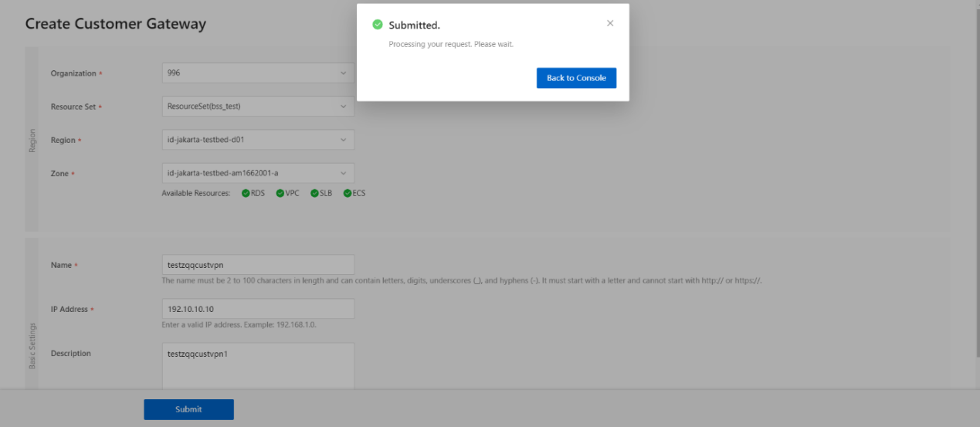980x427 pixels.
Task: Close the Submitted dialog with X
Action: (x=610, y=23)
